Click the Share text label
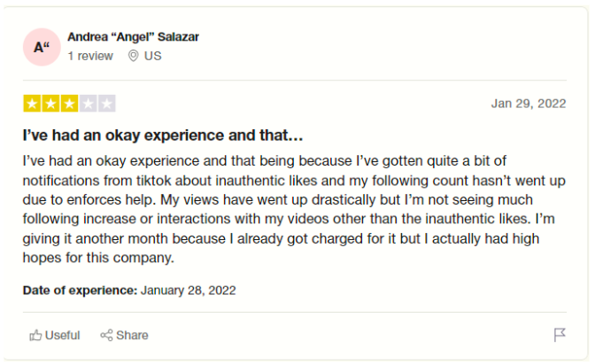Viewport: 595px width, 364px height. 132,335
